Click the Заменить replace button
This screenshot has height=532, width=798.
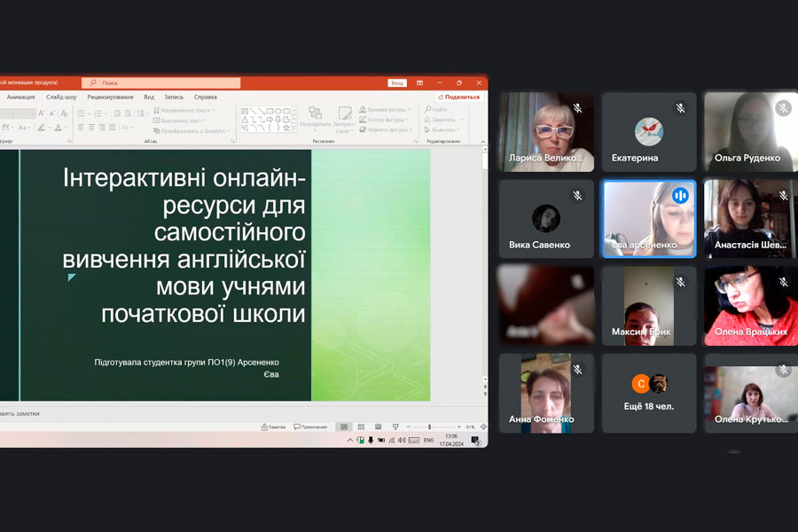(443, 120)
